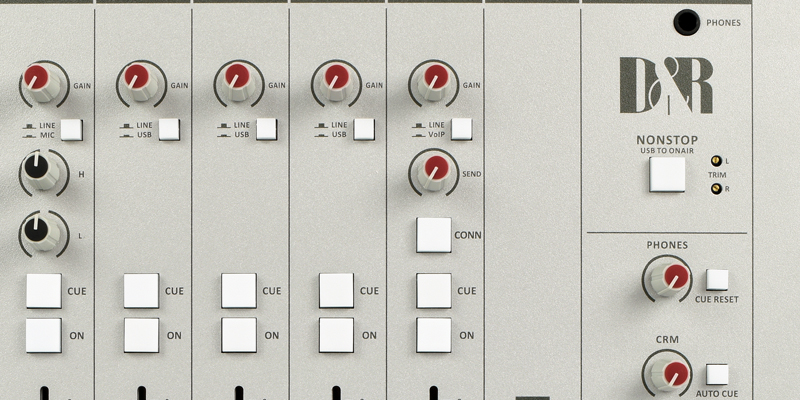Click GAIN knob on the middle LINE/USB channel
Image resolution: width=800 pixels, height=400 pixels.
click(238, 83)
